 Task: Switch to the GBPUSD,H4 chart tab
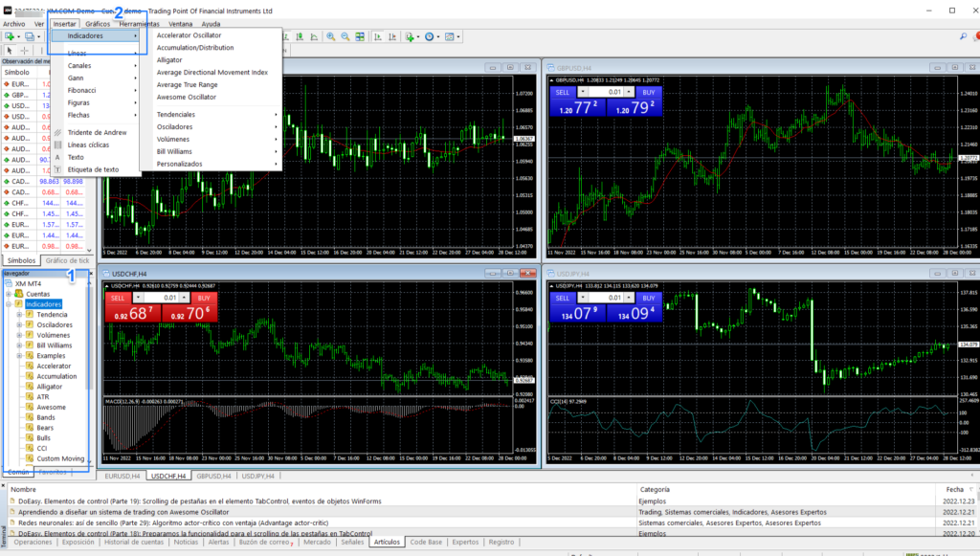click(x=213, y=476)
